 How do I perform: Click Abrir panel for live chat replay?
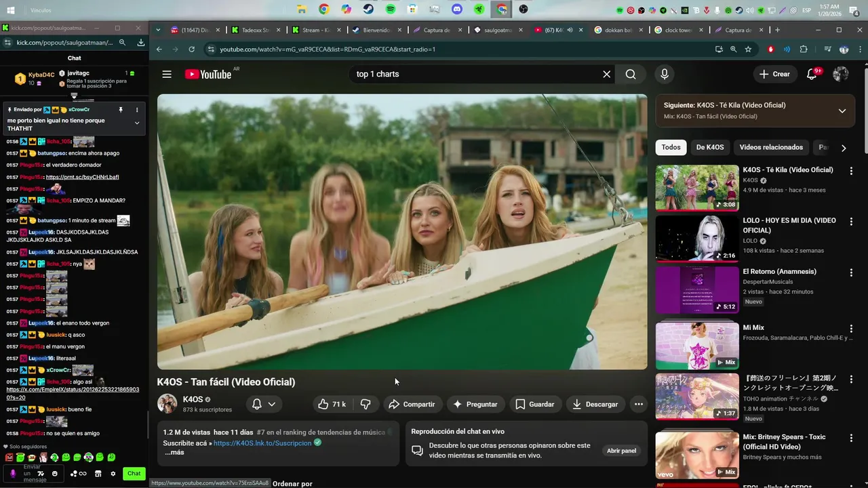[621, 451]
